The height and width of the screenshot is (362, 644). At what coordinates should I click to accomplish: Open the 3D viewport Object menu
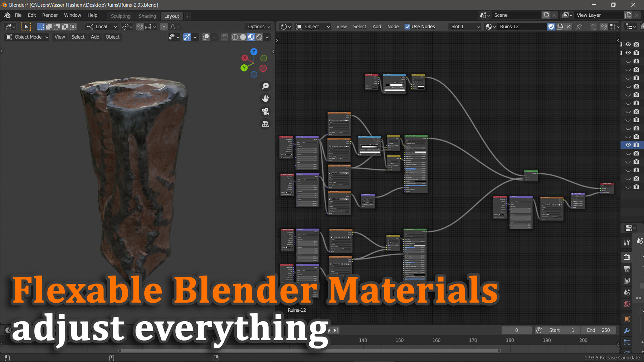click(112, 37)
